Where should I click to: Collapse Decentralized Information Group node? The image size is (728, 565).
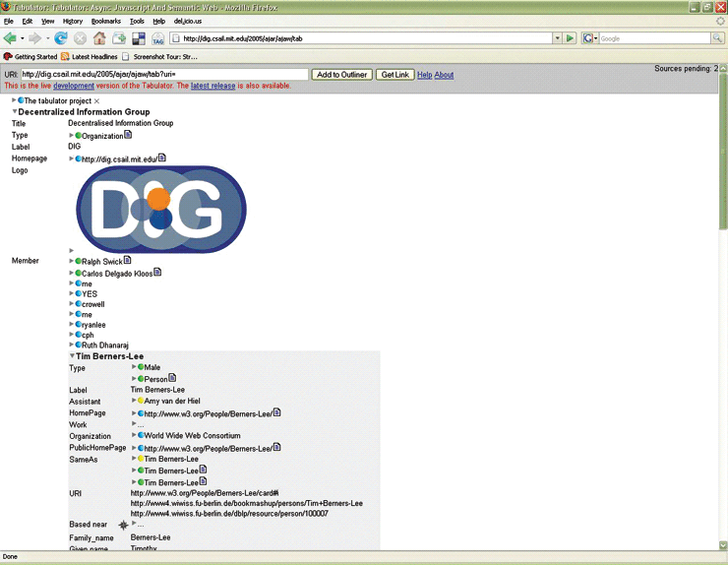pos(15,111)
